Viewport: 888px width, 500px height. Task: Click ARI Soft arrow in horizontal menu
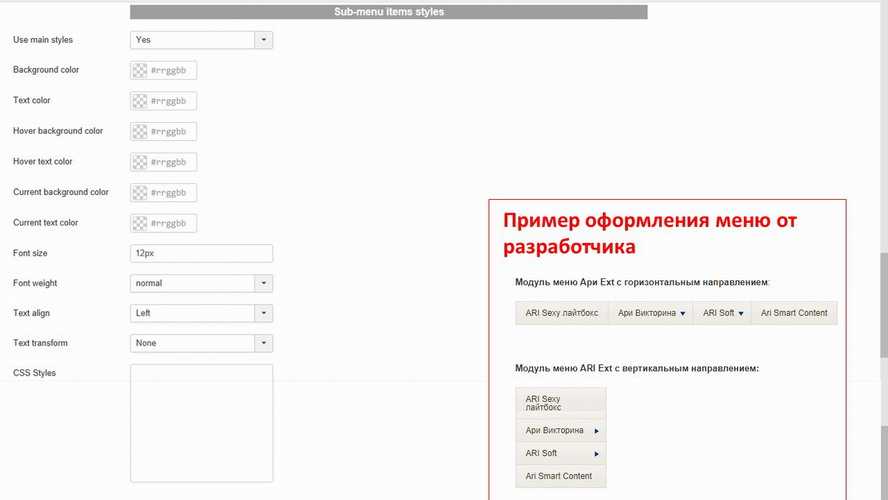(741, 314)
